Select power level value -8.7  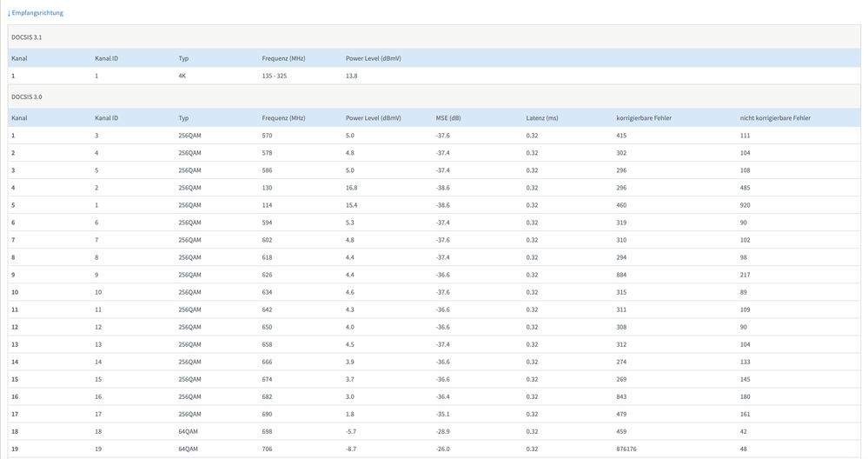351,449
